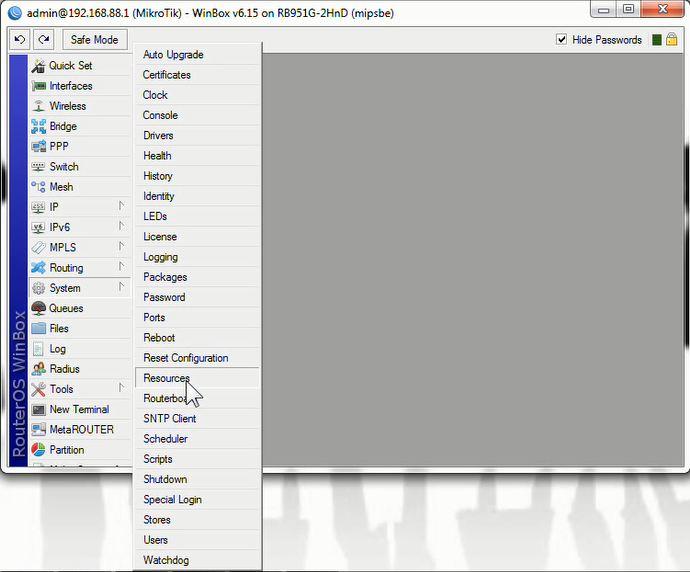
Task: Open Password menu entry
Action: tap(197, 297)
